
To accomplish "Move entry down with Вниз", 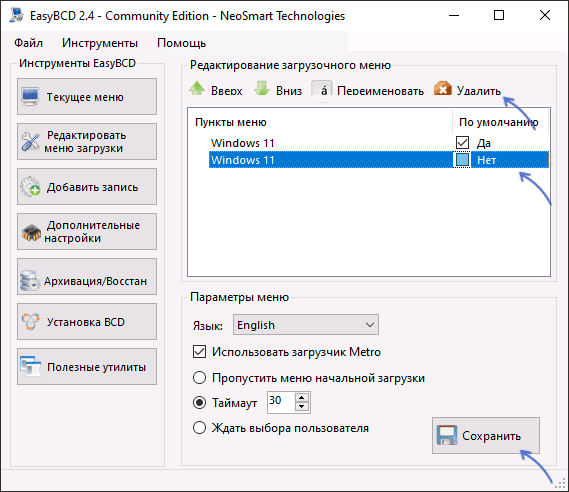I will 278,89.
